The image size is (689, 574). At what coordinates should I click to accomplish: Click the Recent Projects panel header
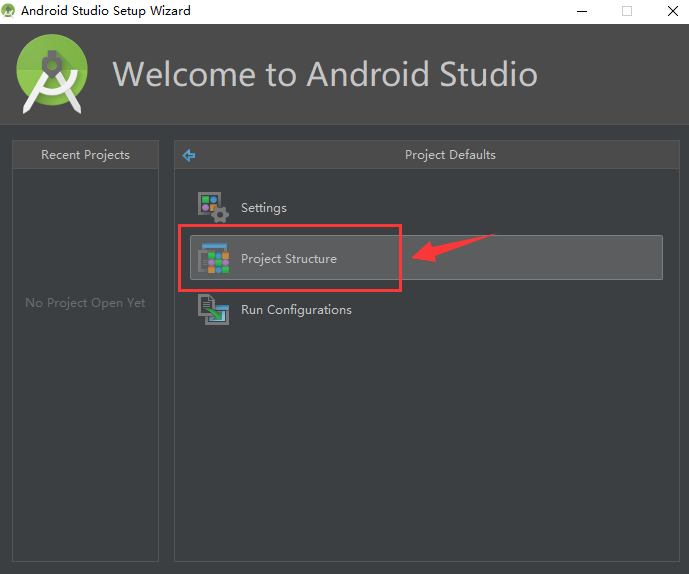pos(85,155)
